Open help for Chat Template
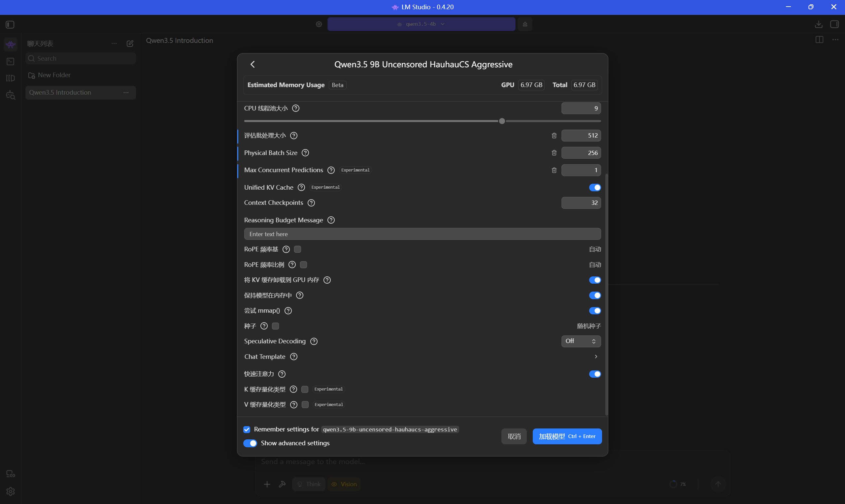The image size is (845, 504). tap(294, 357)
